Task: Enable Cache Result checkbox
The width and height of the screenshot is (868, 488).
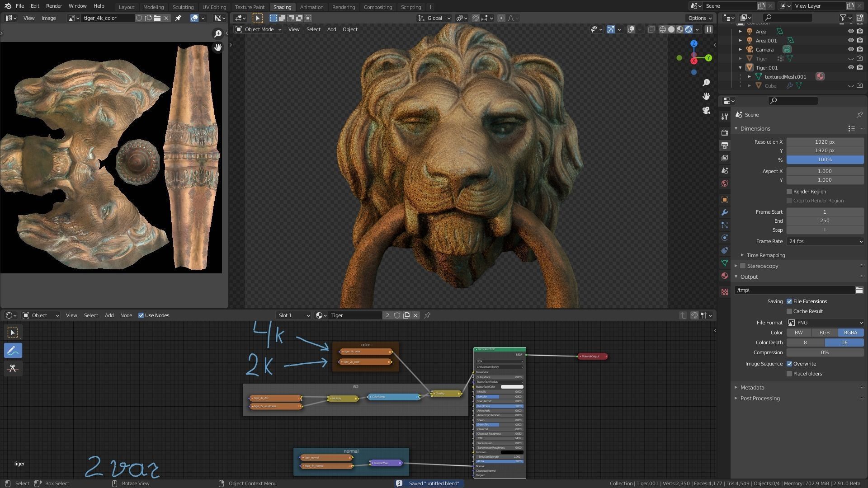Action: pos(789,311)
